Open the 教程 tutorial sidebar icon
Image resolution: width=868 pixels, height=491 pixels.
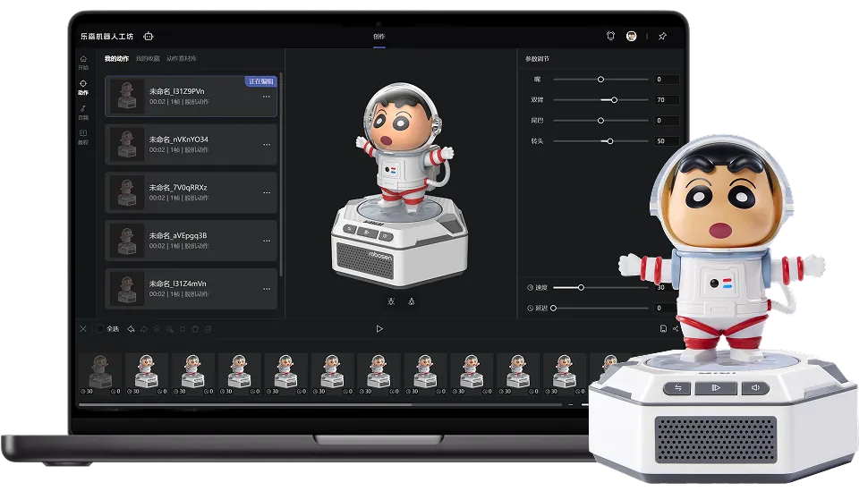tap(83, 137)
